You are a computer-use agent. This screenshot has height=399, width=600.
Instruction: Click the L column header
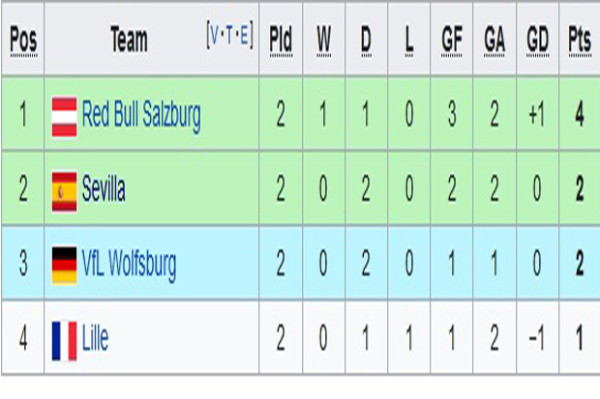(x=409, y=41)
